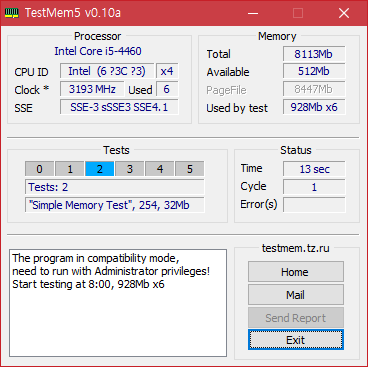Click the Clock value '3193 MHz'
Viewport: 368px width, 367px height.
pos(92,89)
